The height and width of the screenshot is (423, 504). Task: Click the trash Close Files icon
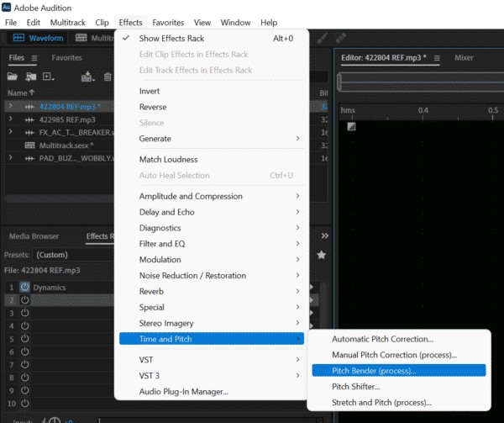[x=108, y=77]
